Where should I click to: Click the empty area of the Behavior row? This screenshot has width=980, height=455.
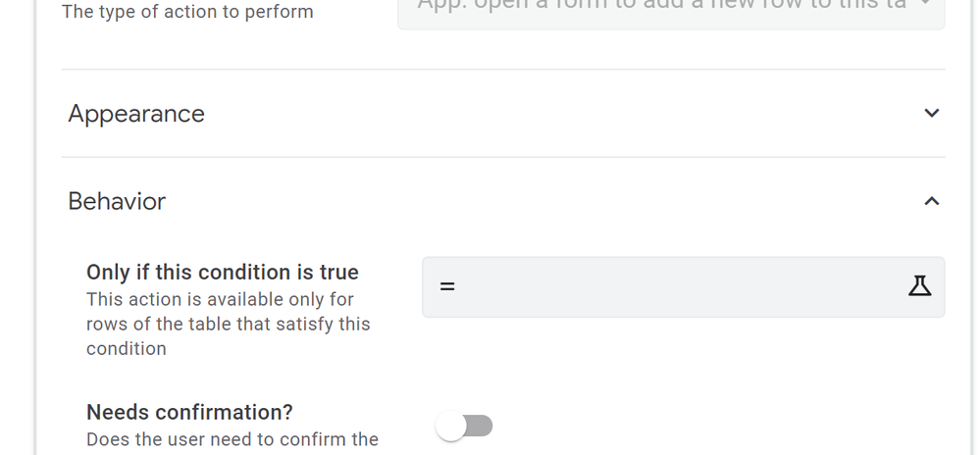tap(543, 201)
